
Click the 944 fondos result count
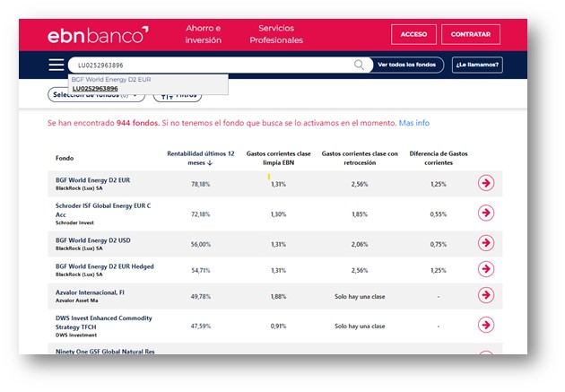(x=137, y=123)
